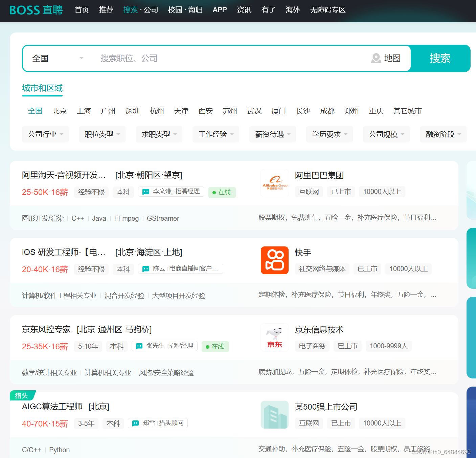Click 在线 status badge on 京东风控专家 job
Screen dimensions: 476x458
(x=215, y=347)
